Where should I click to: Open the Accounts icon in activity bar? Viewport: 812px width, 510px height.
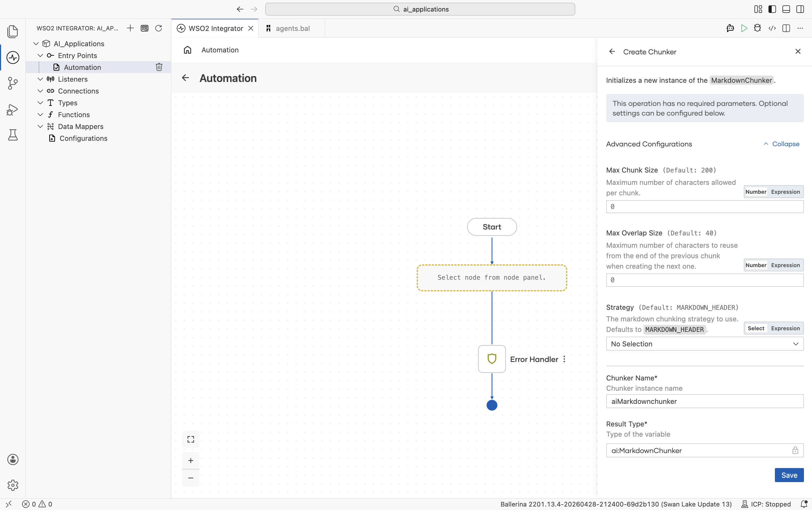coord(13,459)
